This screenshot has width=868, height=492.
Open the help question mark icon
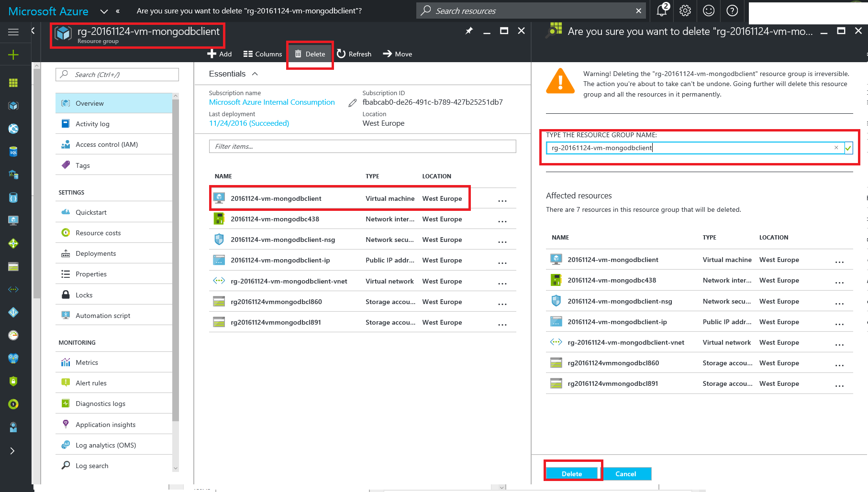click(732, 11)
